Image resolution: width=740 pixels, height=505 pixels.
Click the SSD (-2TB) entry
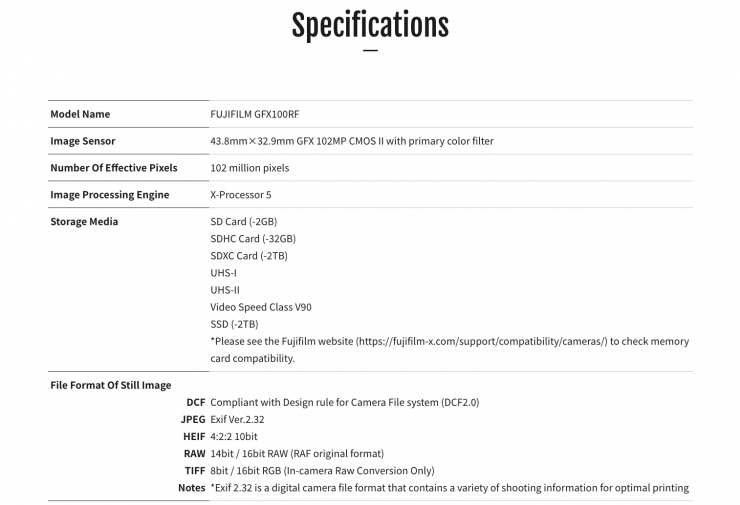pos(234,324)
